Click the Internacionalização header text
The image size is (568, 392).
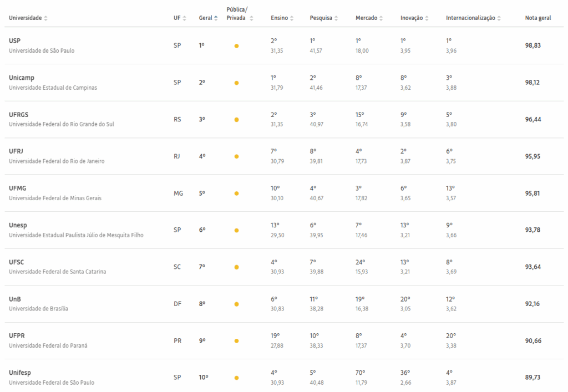[470, 18]
